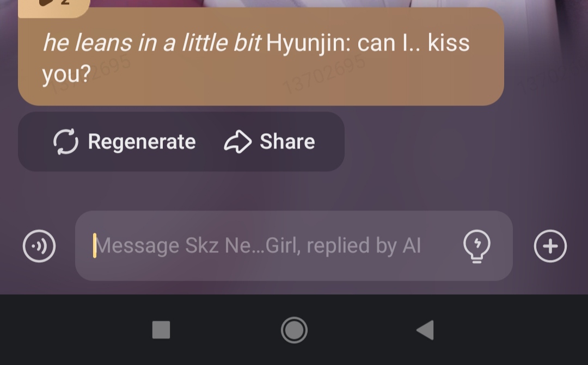
Task: Tap the circular Regenerate arrows icon
Action: coord(66,141)
